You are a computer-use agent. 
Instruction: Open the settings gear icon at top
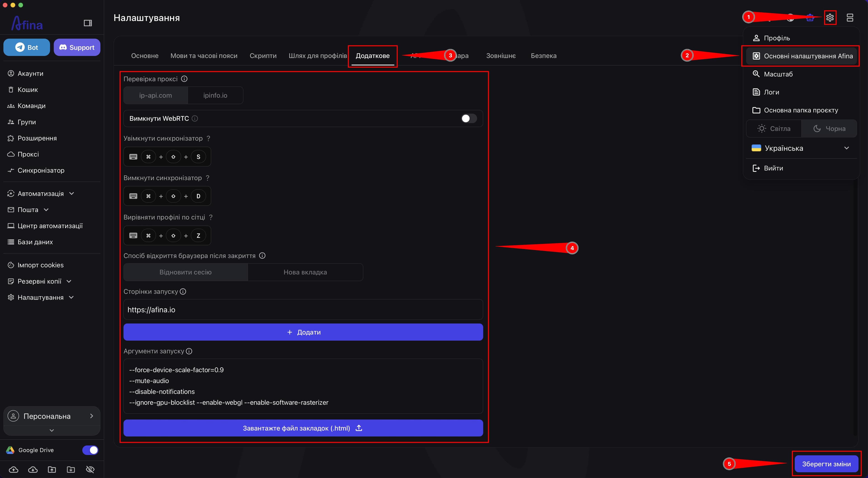point(830,18)
